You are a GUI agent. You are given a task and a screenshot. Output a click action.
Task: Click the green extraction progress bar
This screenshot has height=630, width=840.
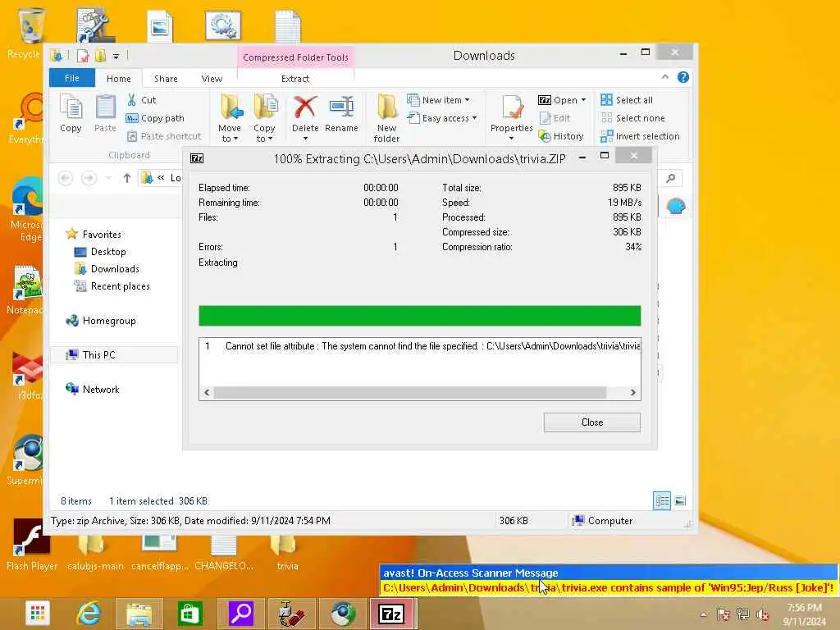click(x=419, y=316)
